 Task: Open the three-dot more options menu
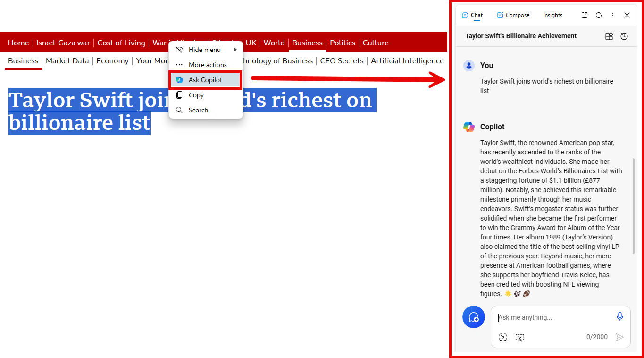coord(613,15)
